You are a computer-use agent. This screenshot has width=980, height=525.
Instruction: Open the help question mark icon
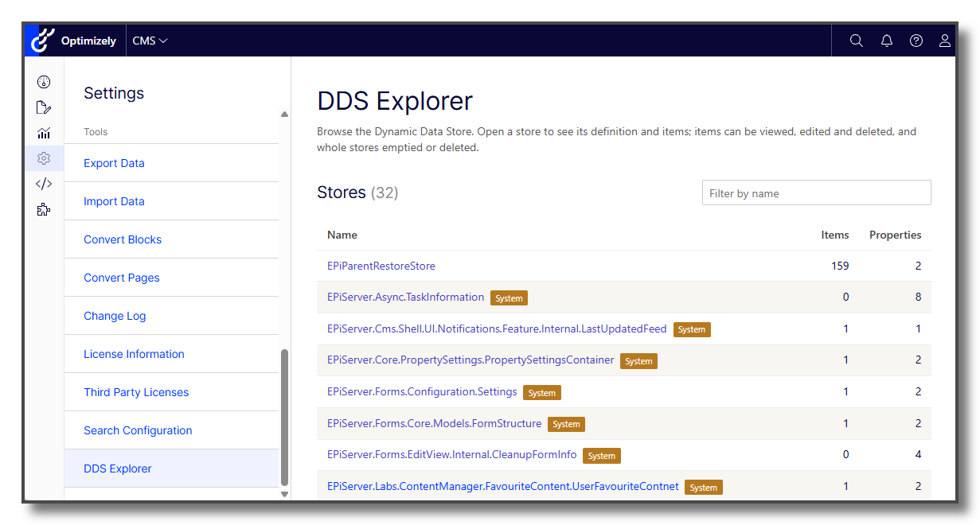[916, 41]
